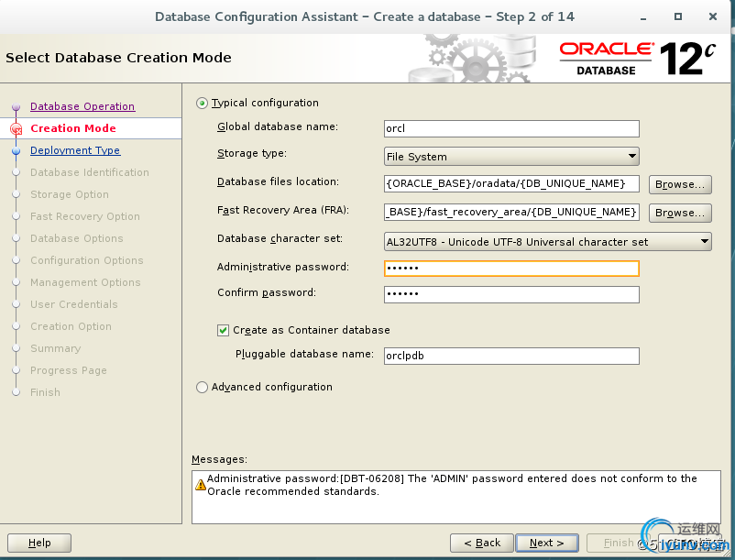The height and width of the screenshot is (560, 735).
Task: Focus the Administrative password field
Action: [x=511, y=268]
